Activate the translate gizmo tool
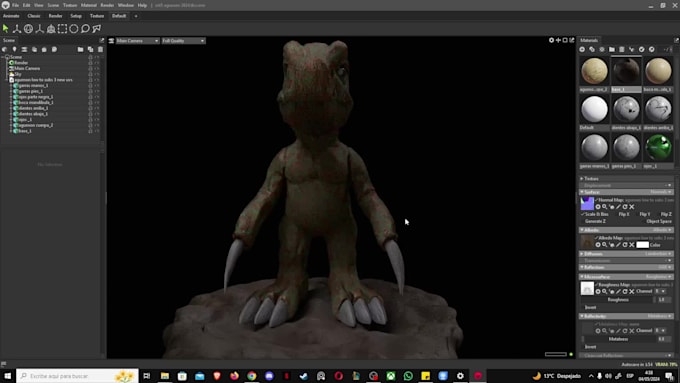The width and height of the screenshot is (680, 383). pyautogui.click(x=17, y=29)
